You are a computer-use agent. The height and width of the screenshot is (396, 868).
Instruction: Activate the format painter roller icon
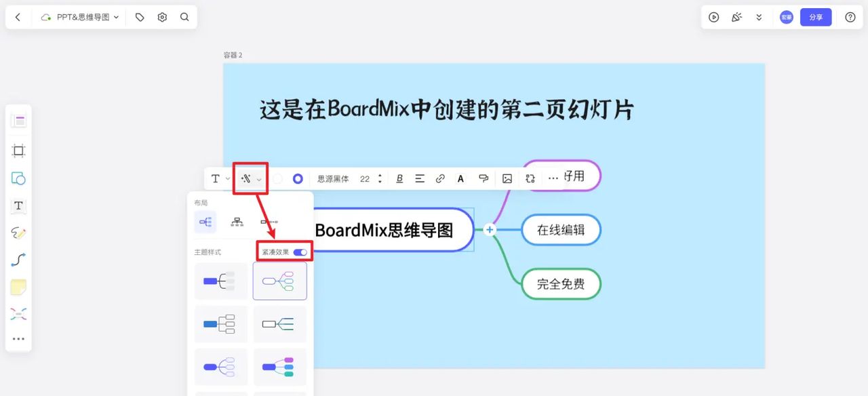[x=484, y=179]
